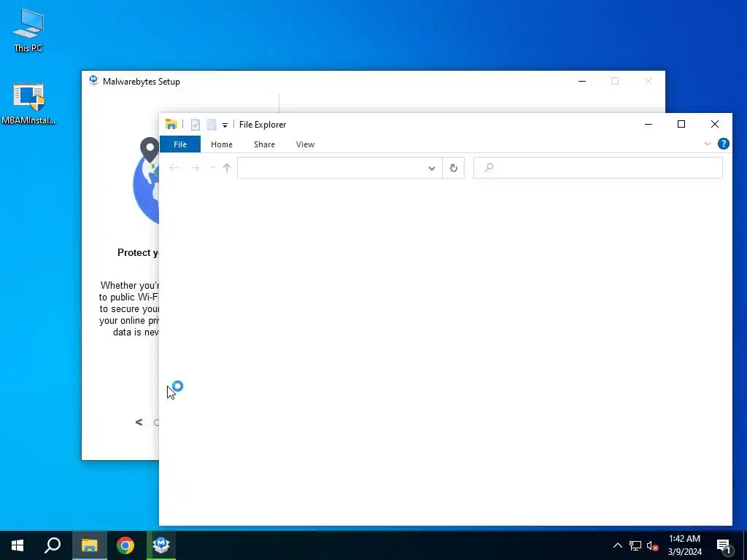The image size is (747, 560).
Task: Click Malwarebytes Setup title bar logo
Action: pyautogui.click(x=93, y=80)
